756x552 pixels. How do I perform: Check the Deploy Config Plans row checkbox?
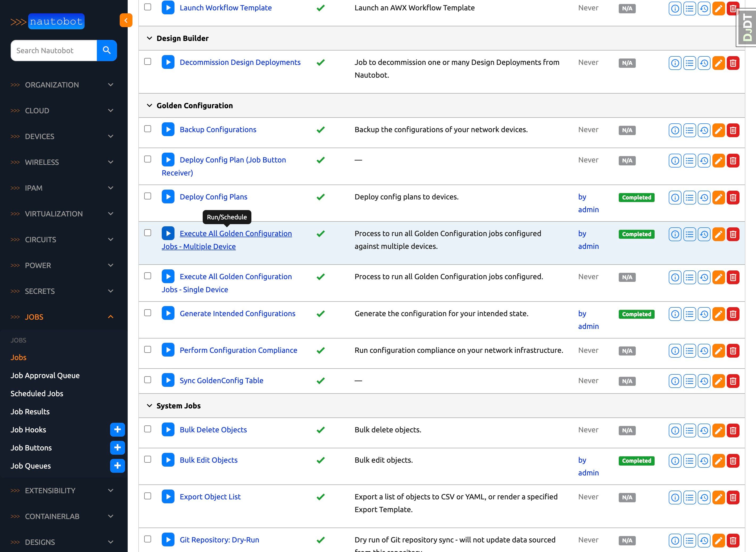(x=147, y=196)
